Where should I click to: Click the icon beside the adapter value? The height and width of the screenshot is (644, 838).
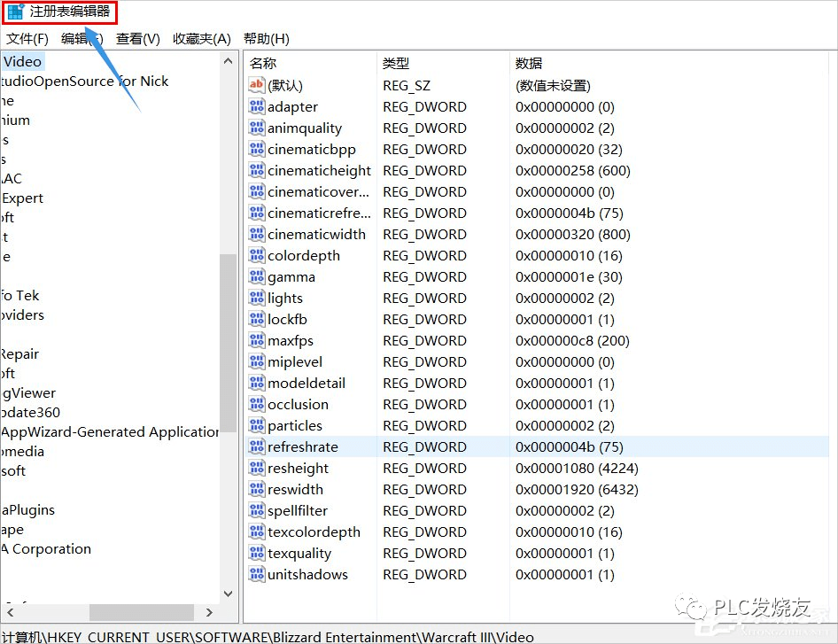(x=256, y=107)
